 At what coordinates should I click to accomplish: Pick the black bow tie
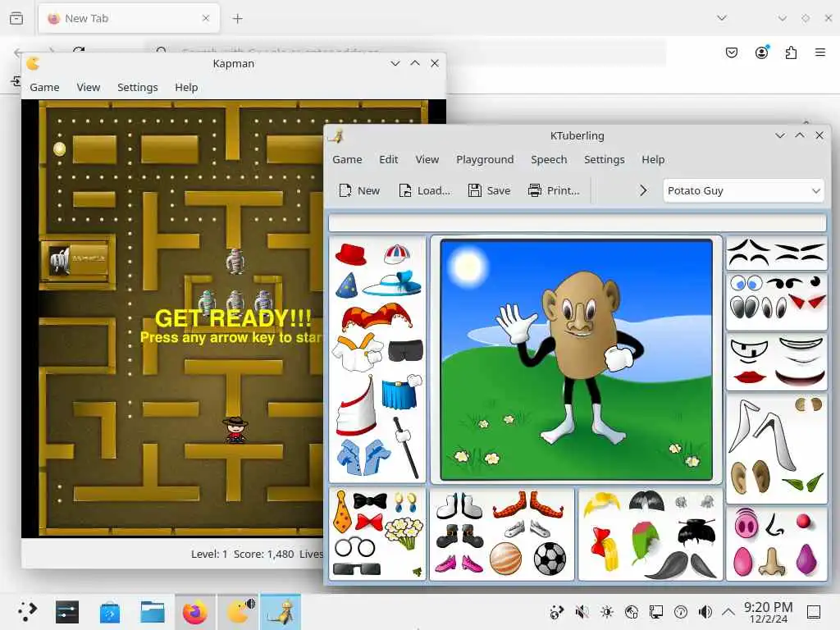[370, 501]
